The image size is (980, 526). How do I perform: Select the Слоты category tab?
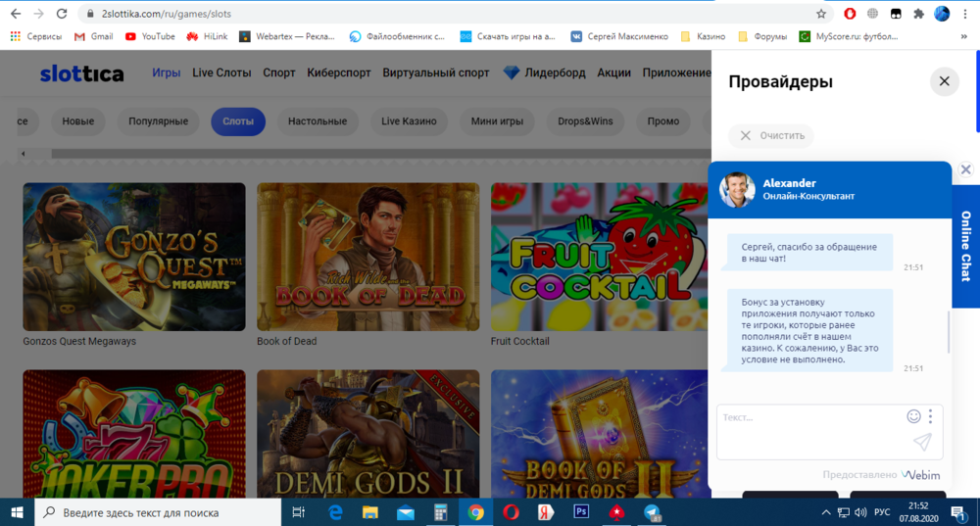click(x=238, y=121)
